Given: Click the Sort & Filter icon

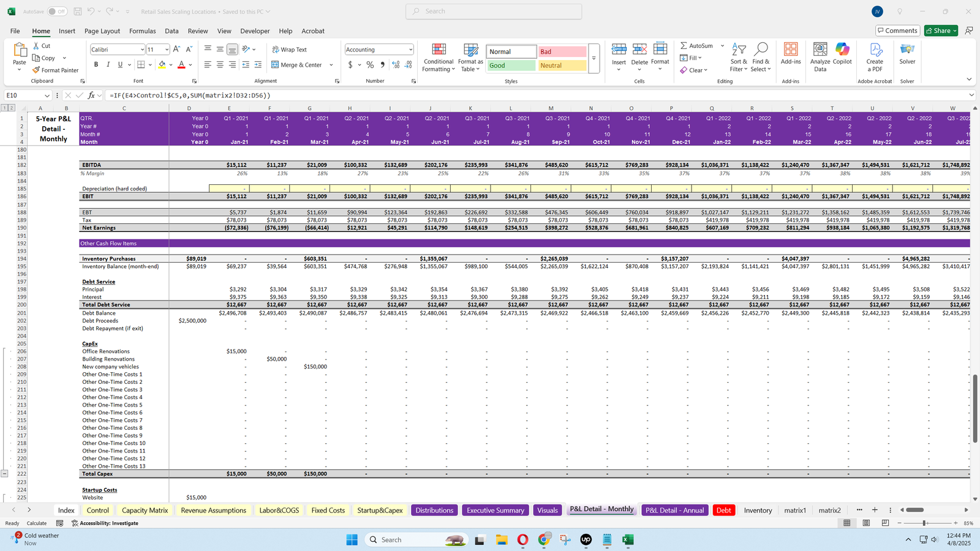Looking at the screenshot, I should [x=739, y=58].
